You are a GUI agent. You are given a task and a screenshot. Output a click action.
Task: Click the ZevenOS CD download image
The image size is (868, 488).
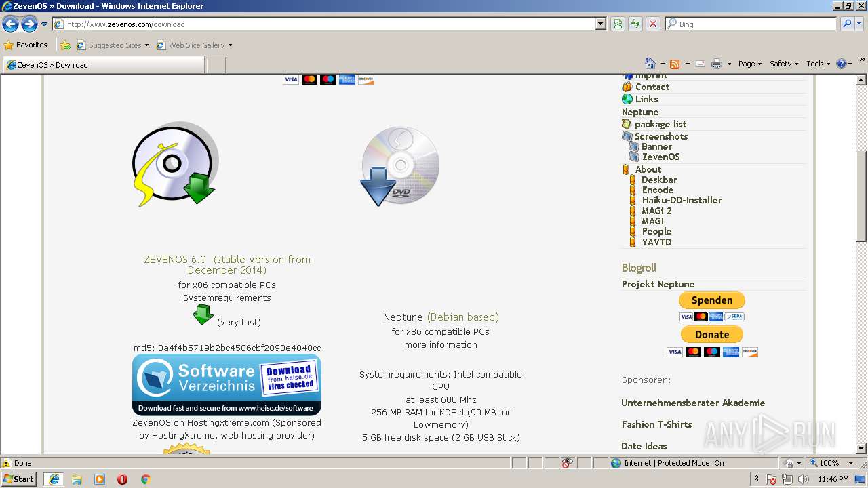point(175,164)
